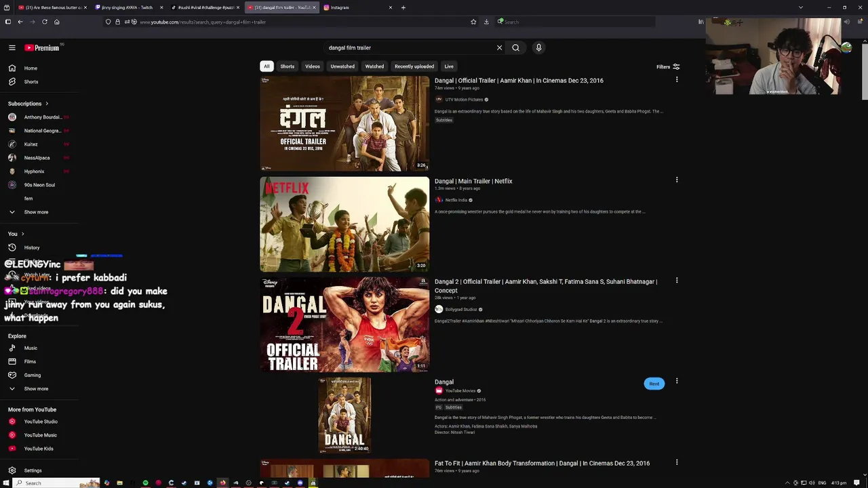Go to the browser home page icon

(57, 22)
